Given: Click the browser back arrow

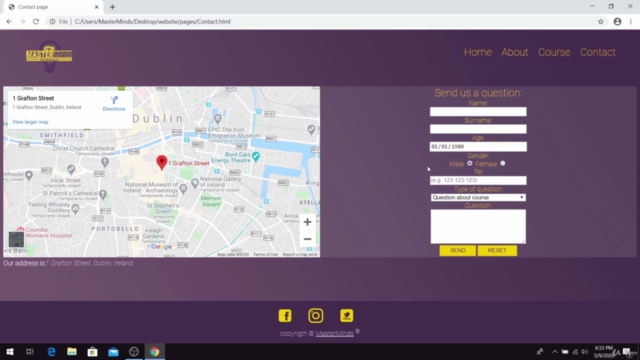Looking at the screenshot, I should click(9, 22).
